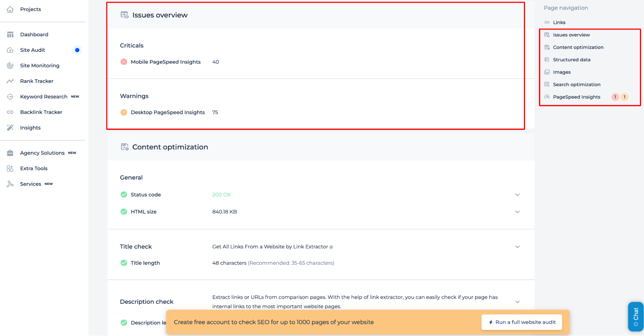This screenshot has height=336, width=644.
Task: Select Rank Tracker in sidebar
Action: 37,81
